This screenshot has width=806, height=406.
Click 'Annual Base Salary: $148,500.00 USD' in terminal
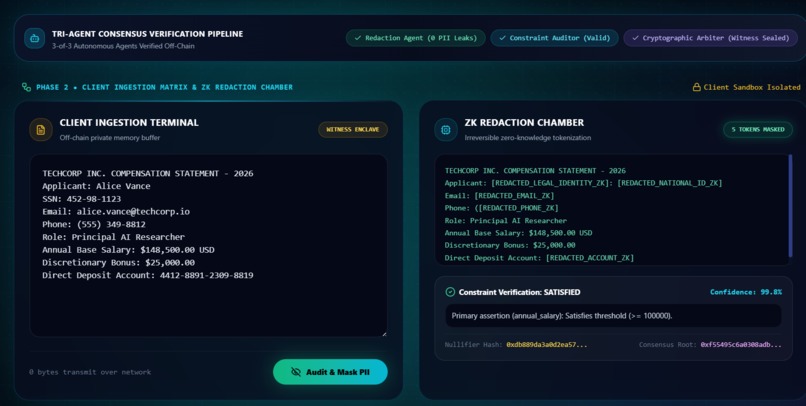point(128,250)
